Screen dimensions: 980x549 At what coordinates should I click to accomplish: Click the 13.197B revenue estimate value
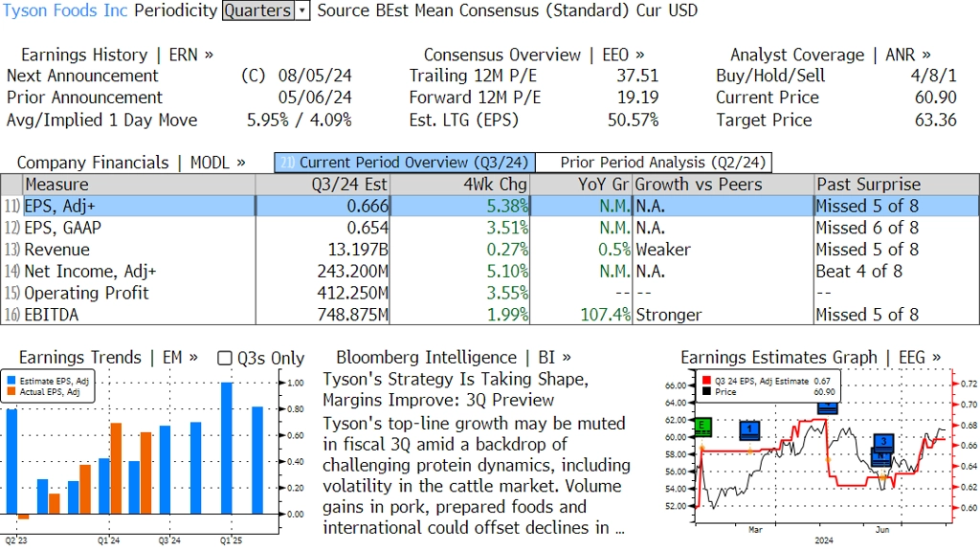click(358, 250)
